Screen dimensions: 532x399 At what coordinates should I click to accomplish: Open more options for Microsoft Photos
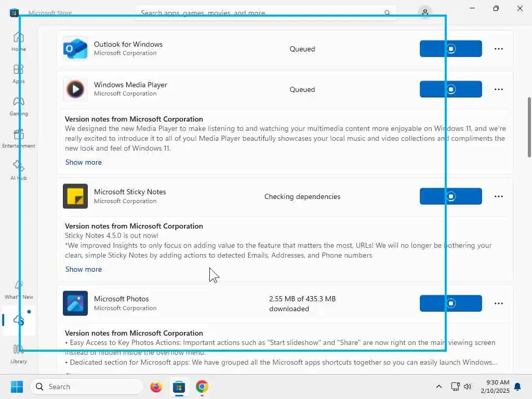[x=498, y=303]
